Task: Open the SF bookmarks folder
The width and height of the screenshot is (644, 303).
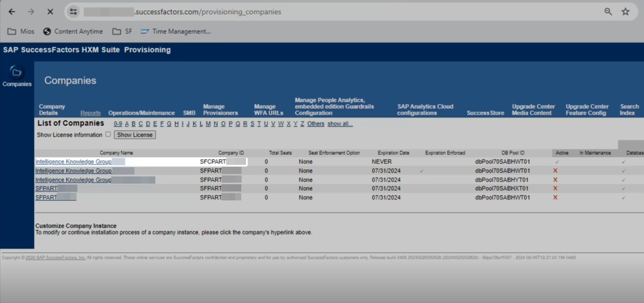Action: [x=122, y=31]
